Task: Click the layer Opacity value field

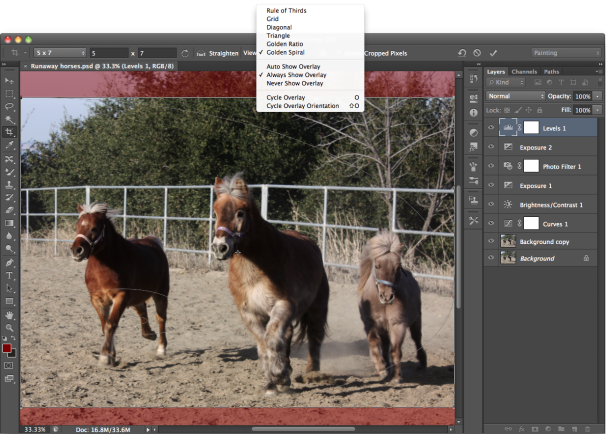Action: pos(583,95)
